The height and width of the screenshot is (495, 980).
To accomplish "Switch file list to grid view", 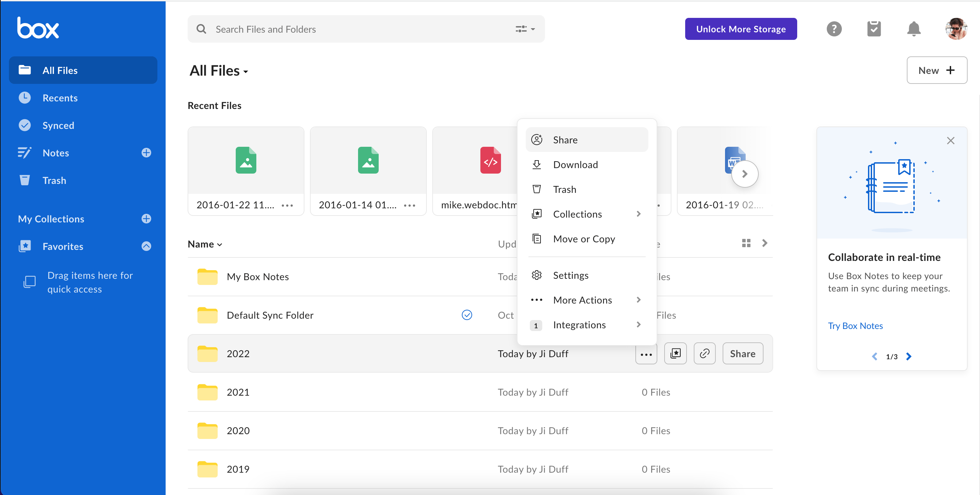I will (746, 243).
